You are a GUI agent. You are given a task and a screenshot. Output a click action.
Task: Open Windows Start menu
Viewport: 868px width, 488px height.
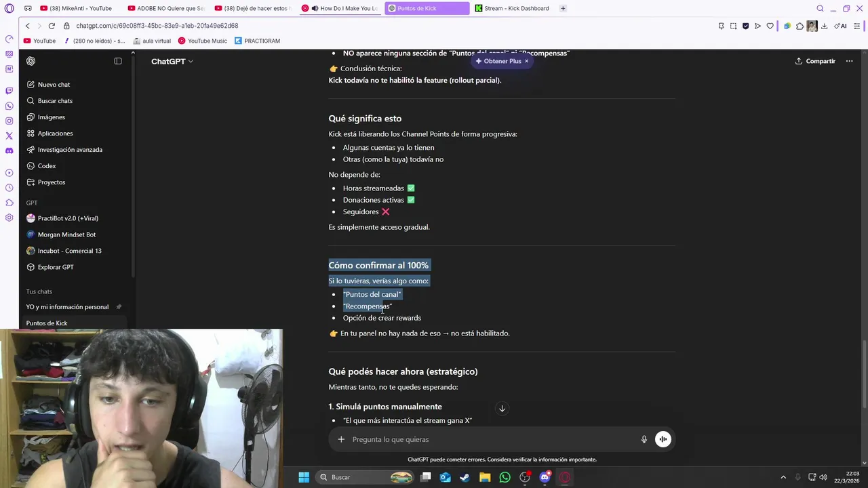click(304, 477)
